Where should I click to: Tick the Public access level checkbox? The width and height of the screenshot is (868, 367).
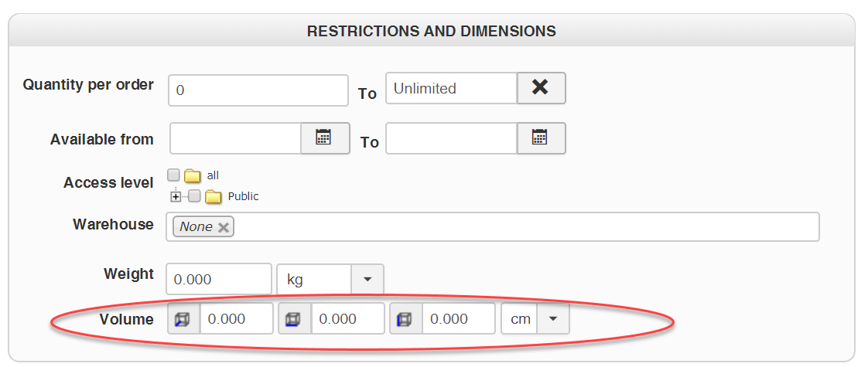click(x=195, y=195)
